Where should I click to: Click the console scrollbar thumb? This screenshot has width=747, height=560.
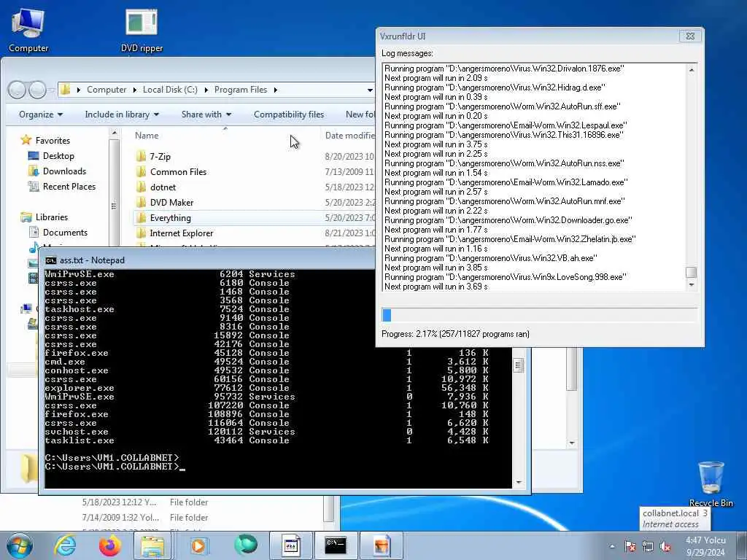click(x=519, y=365)
